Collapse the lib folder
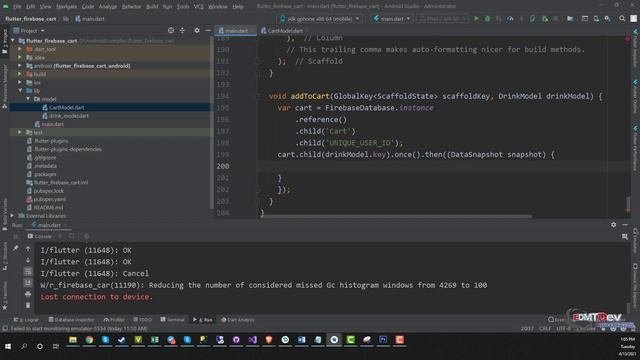Viewport: 640px width, 360px height. (20, 91)
